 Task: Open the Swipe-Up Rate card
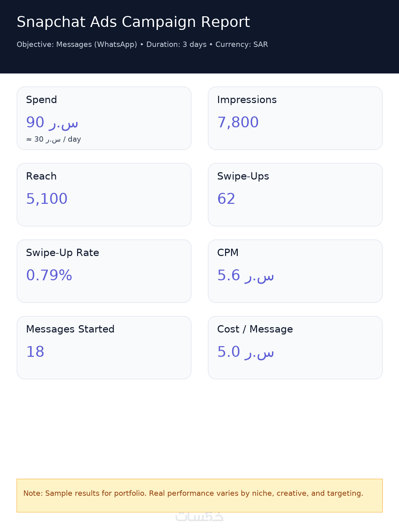pos(104,271)
